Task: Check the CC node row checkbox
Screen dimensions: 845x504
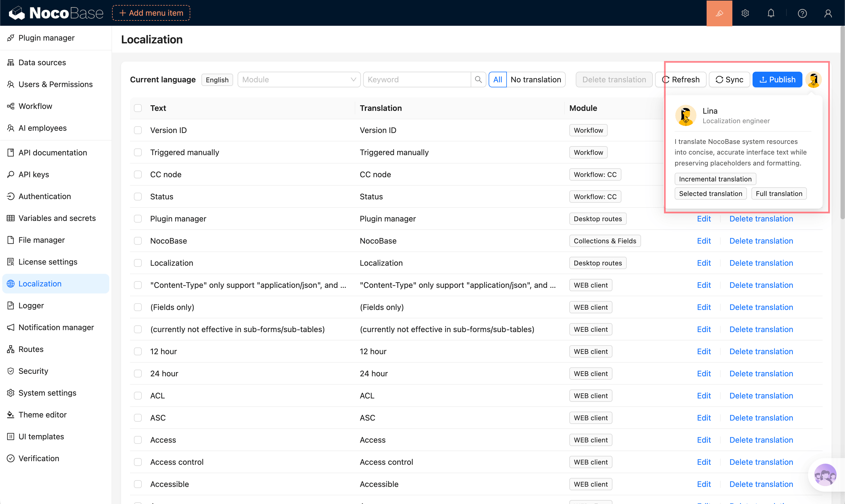Action: pos(138,174)
